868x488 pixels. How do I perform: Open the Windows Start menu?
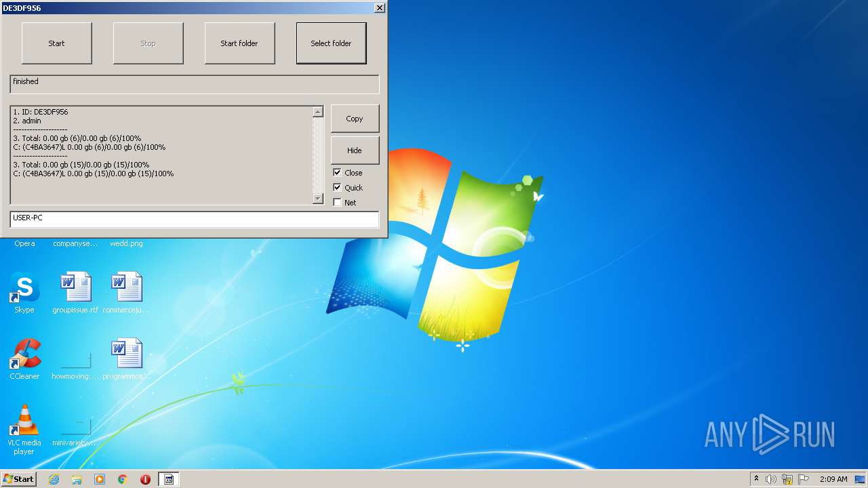(x=18, y=479)
